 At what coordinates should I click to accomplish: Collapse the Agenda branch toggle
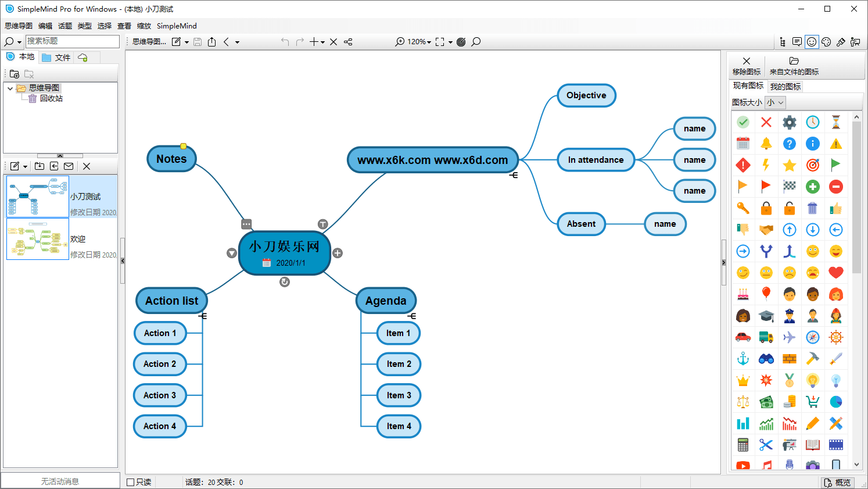pyautogui.click(x=412, y=316)
